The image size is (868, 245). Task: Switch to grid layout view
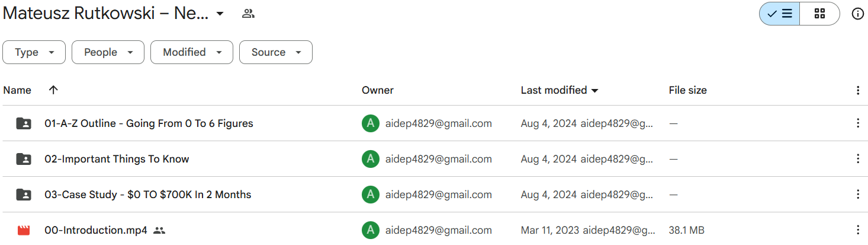[819, 14]
